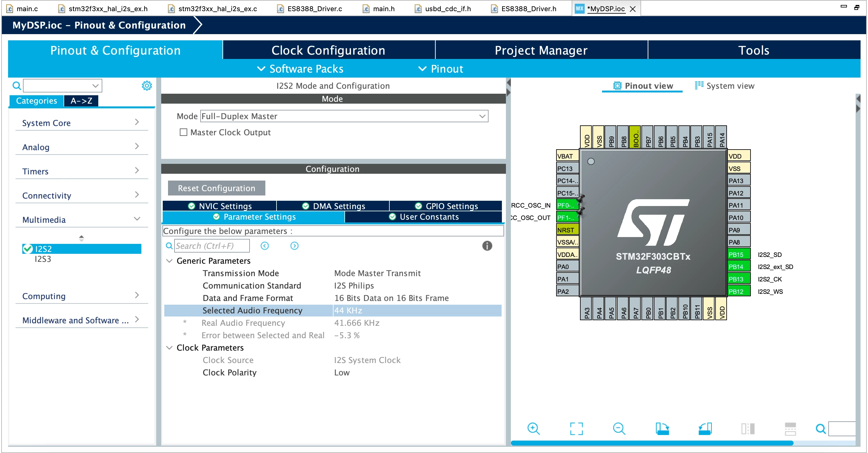Open the categories settings gear icon
This screenshot has height=453, width=868.
(x=147, y=86)
